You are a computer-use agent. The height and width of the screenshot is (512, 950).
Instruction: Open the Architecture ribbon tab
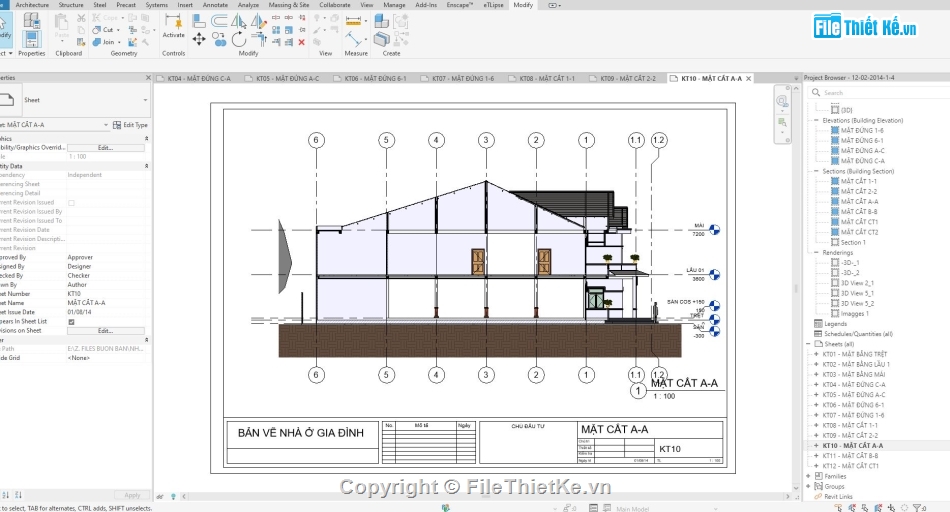coord(32,5)
